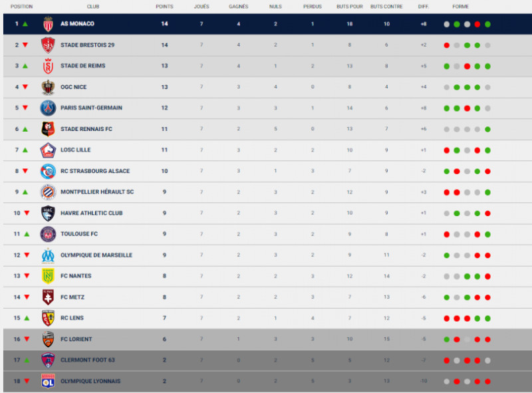Screen dimensions: 532x393
Task: Click AS Monaco's last green form dot
Action: tap(487, 25)
